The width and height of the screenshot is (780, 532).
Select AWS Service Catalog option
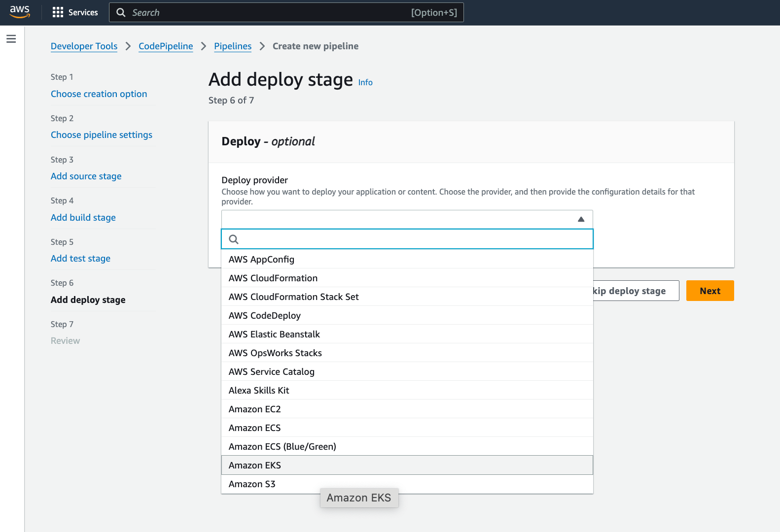point(407,371)
